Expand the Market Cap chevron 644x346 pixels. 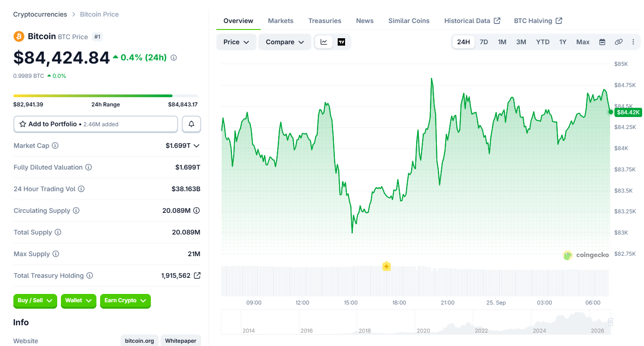tap(197, 146)
